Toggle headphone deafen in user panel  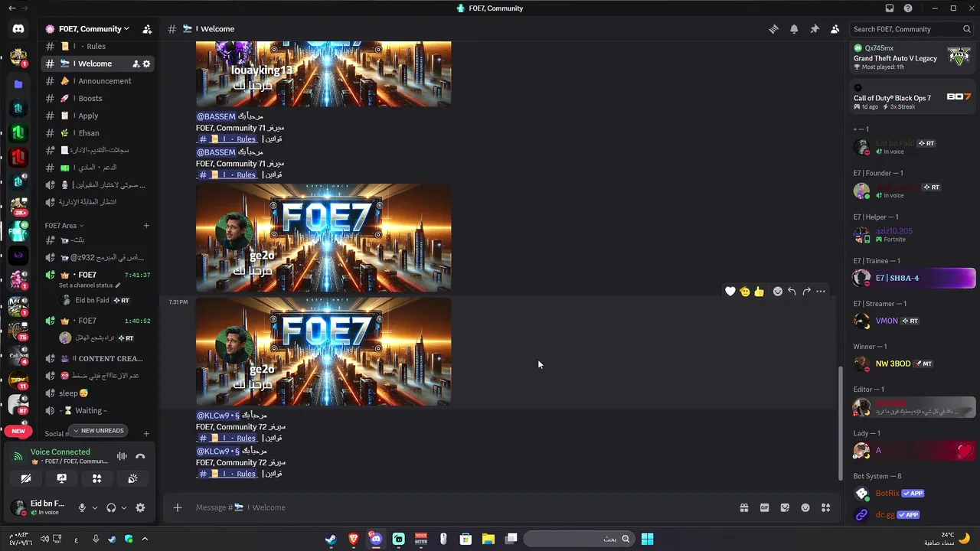click(111, 507)
